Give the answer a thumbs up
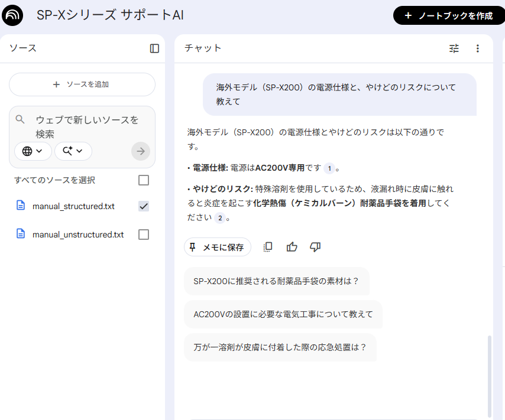 [292, 247]
